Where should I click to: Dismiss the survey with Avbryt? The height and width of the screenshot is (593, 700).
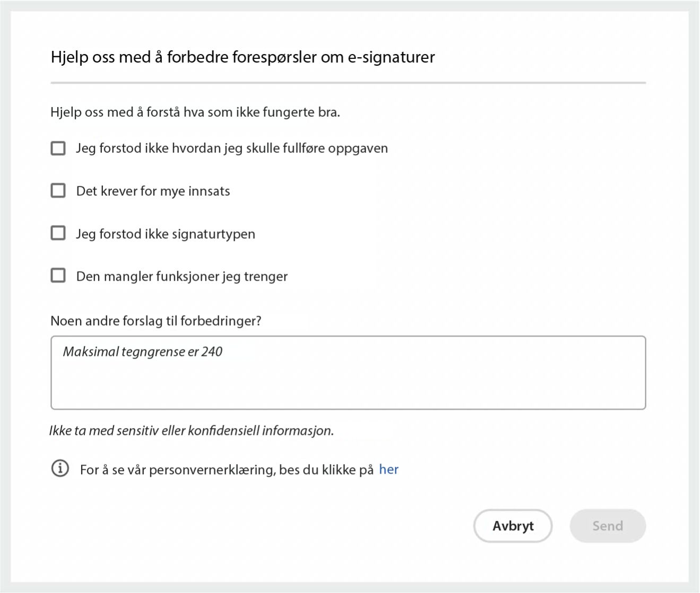click(x=513, y=526)
